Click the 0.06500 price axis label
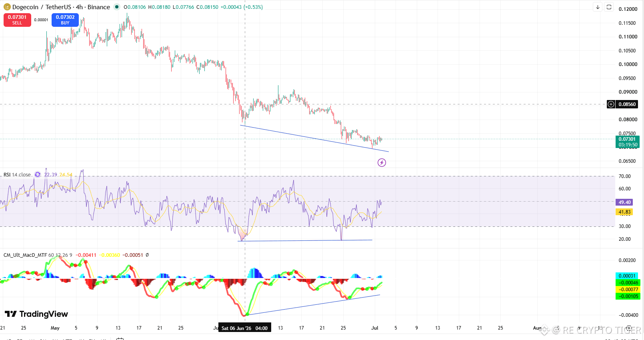 628,161
